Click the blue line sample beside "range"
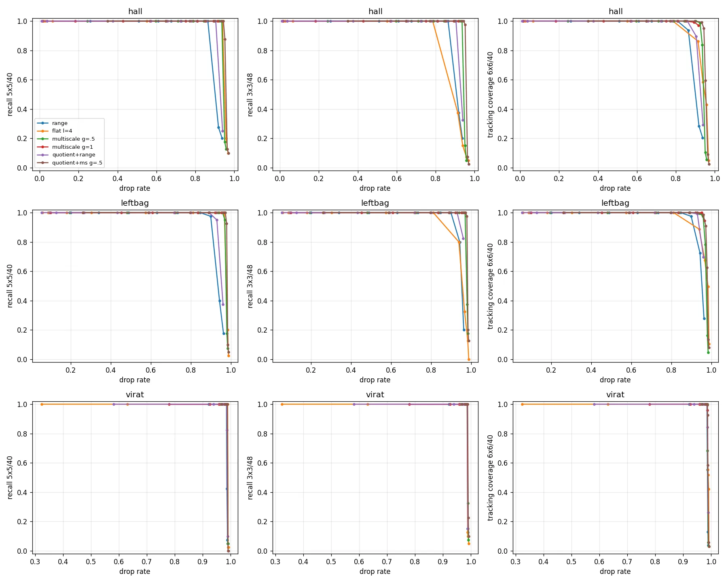Image resolution: width=728 pixels, height=582 pixels. click(x=42, y=123)
